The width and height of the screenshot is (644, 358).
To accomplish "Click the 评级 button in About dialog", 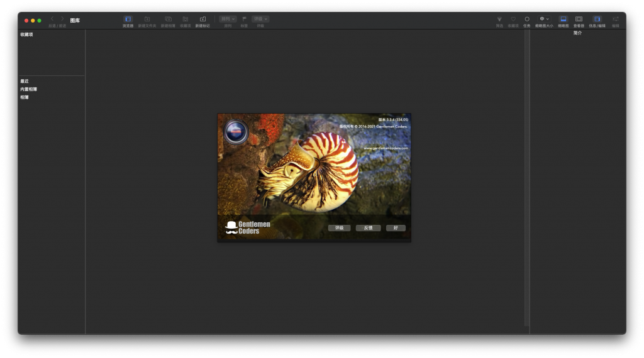I will pyautogui.click(x=339, y=228).
